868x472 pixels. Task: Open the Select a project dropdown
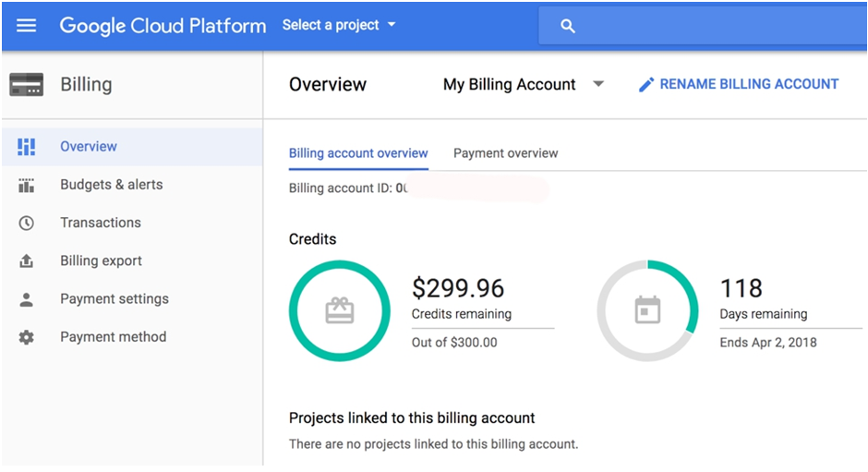339,25
